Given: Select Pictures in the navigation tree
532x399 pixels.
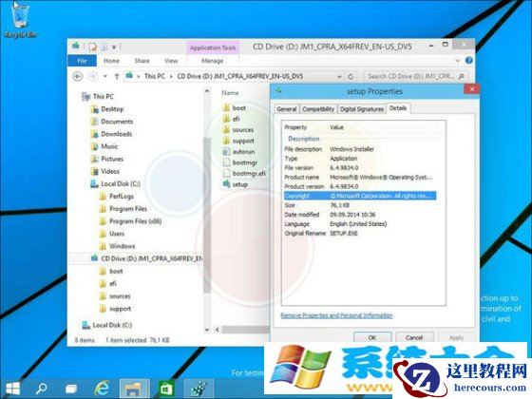Looking at the screenshot, I should click(x=112, y=159).
